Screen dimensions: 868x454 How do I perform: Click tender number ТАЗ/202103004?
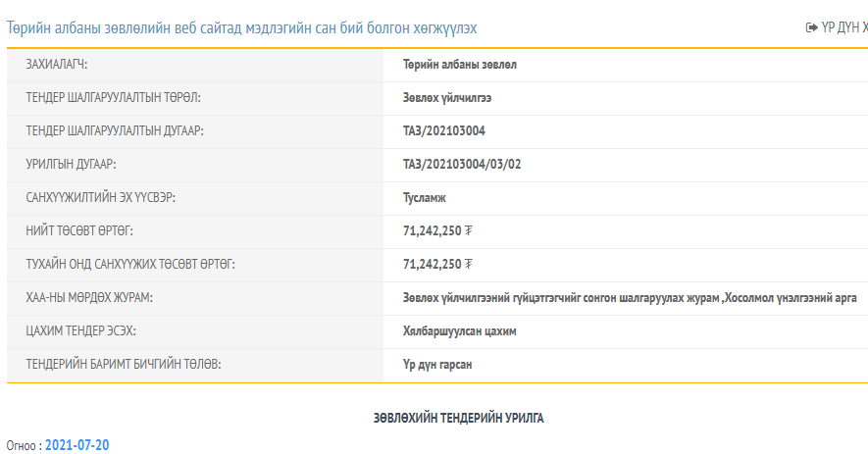click(x=444, y=131)
